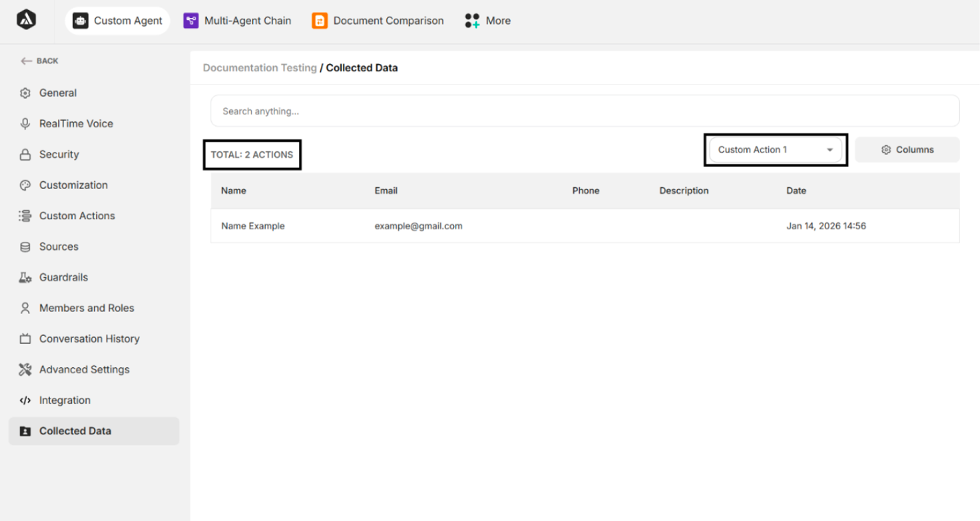Click the app logo icon

(x=26, y=20)
